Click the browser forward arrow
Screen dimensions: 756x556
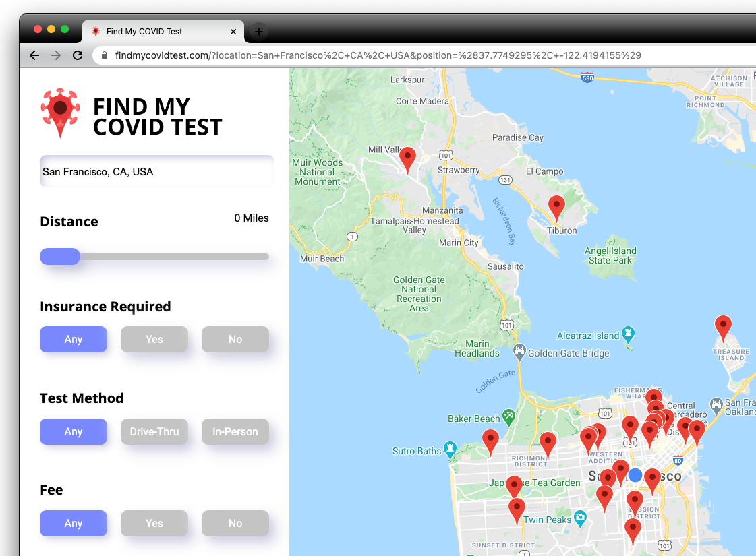(56, 55)
